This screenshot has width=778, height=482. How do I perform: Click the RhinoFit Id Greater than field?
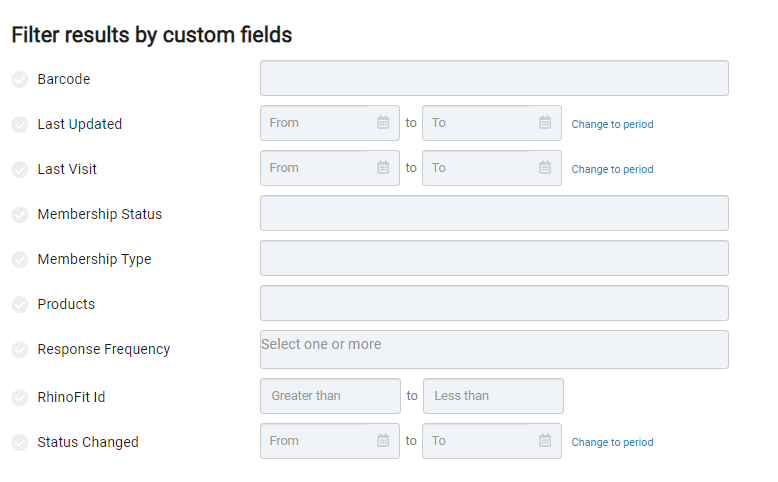330,396
